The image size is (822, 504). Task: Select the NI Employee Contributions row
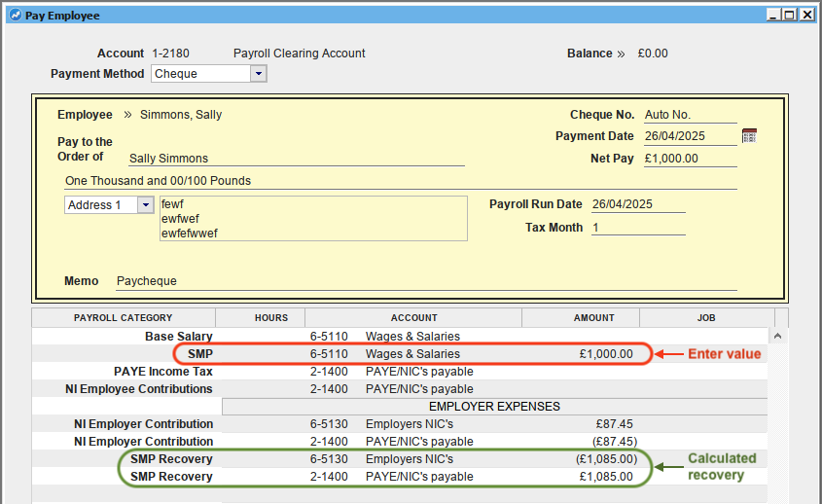click(400, 389)
